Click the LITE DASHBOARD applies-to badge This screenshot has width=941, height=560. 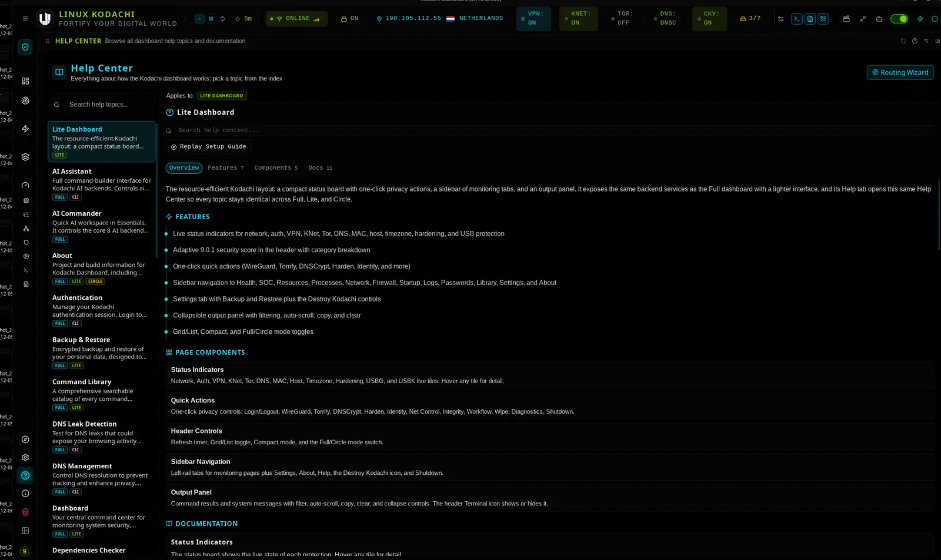pos(222,96)
